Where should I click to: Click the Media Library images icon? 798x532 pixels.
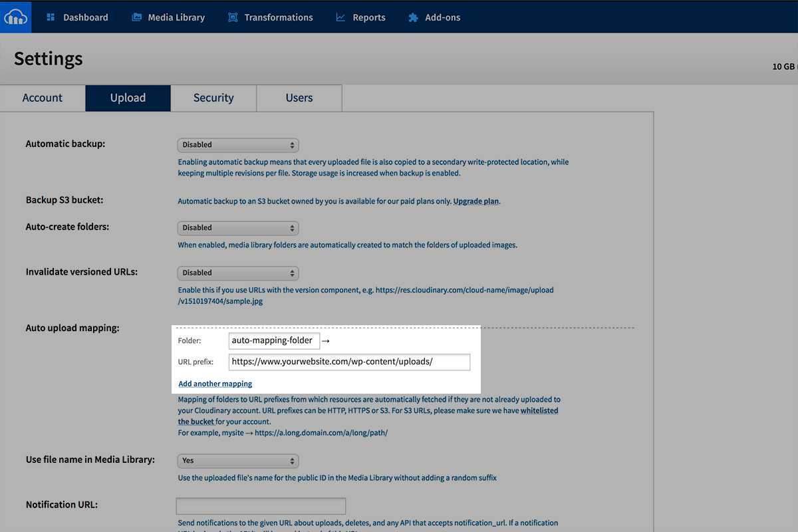tap(136, 17)
